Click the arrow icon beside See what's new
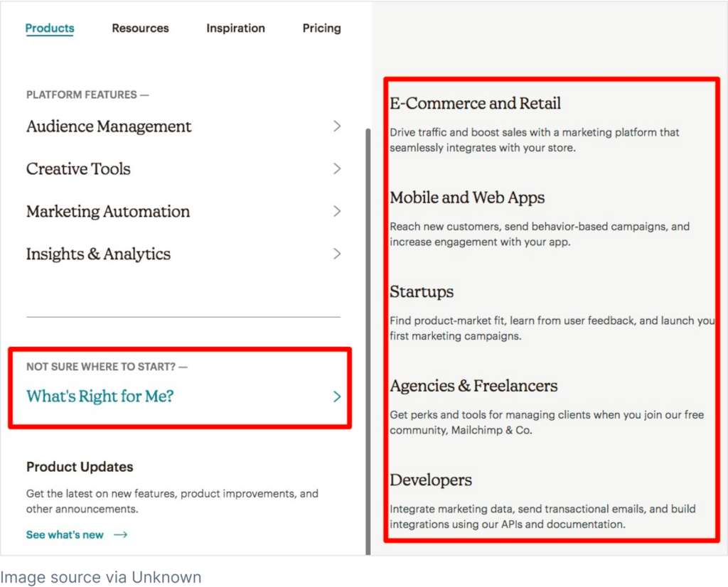Image resolution: width=728 pixels, height=587 pixels. pyautogui.click(x=120, y=534)
